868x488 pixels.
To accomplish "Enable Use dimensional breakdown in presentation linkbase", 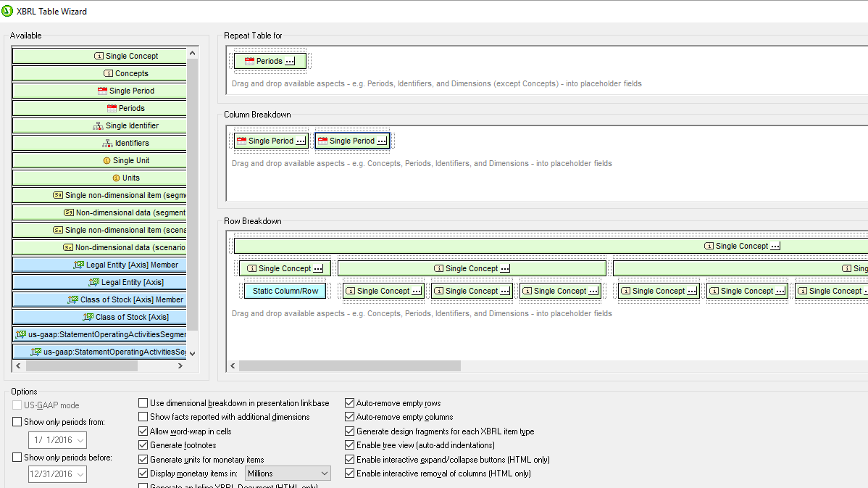I will (143, 403).
